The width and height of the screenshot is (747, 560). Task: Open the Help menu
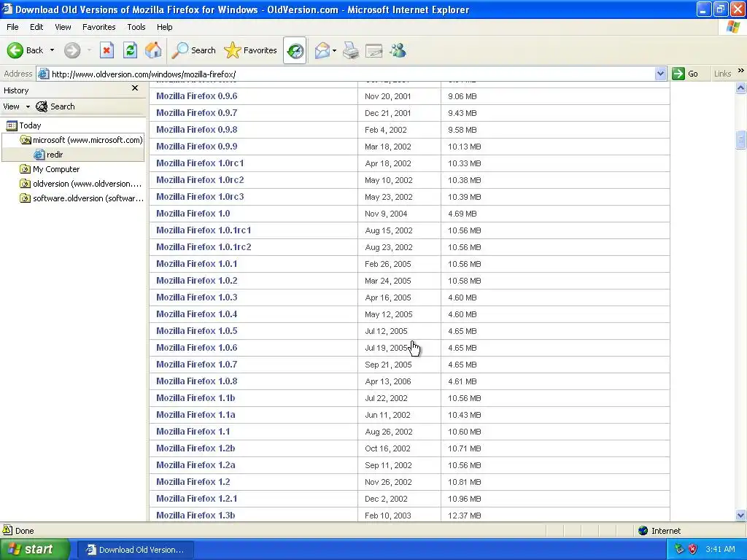[164, 27]
